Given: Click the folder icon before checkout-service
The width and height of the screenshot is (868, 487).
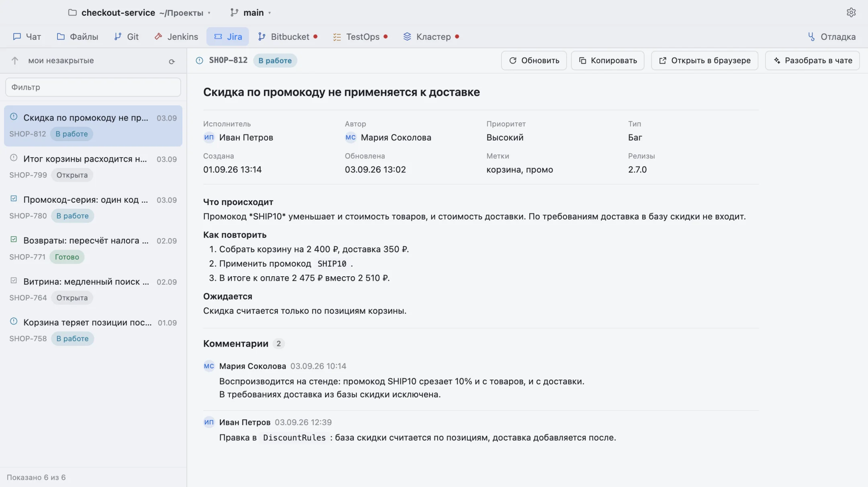Looking at the screenshot, I should click(x=72, y=12).
